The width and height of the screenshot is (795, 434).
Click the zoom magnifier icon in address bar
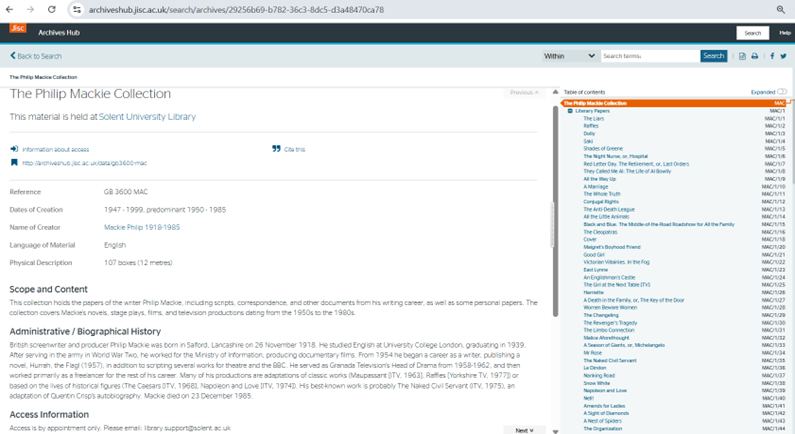point(781,10)
